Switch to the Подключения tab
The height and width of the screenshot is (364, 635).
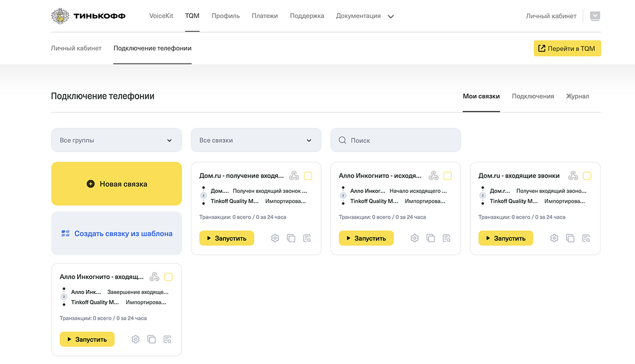(533, 96)
